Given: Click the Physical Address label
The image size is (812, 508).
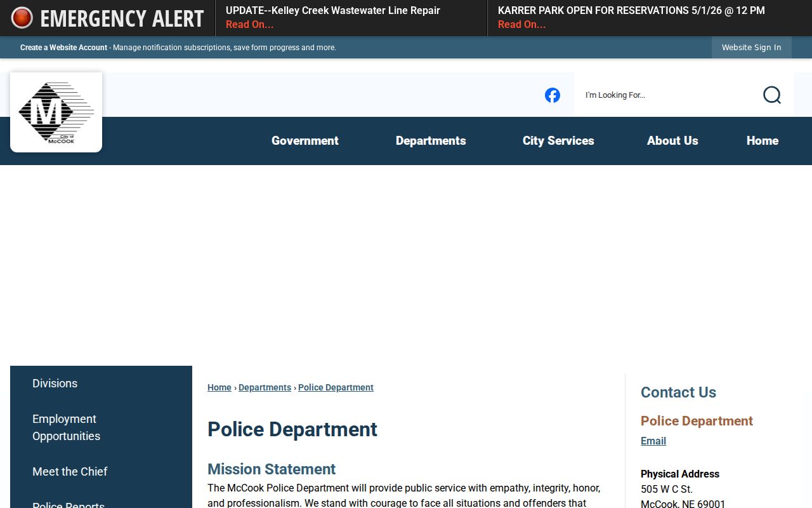Looking at the screenshot, I should (680, 474).
